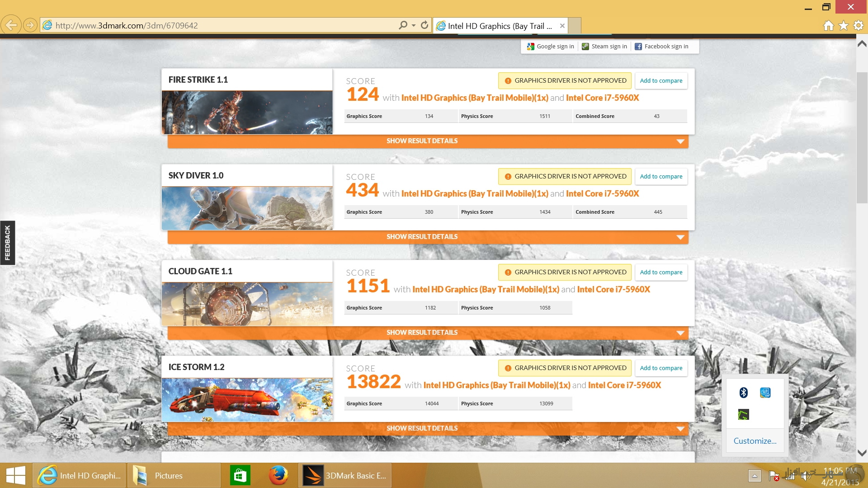Open the browser Home icon

click(828, 26)
